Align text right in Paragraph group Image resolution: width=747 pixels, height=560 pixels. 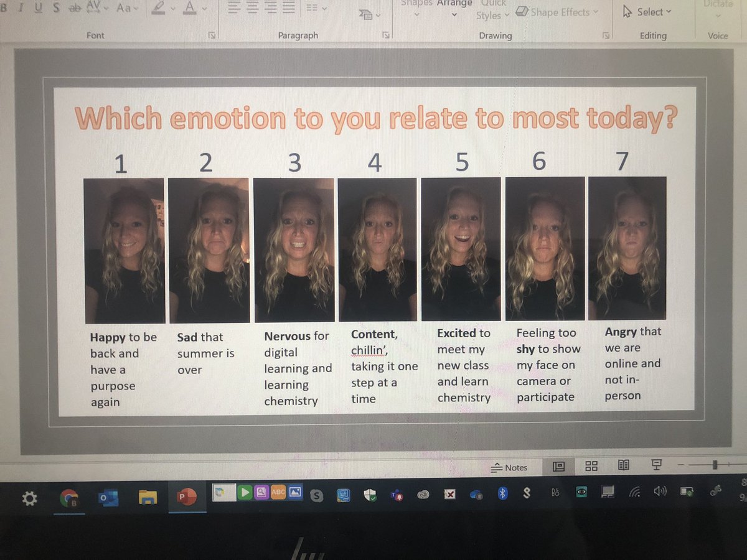[x=271, y=8]
